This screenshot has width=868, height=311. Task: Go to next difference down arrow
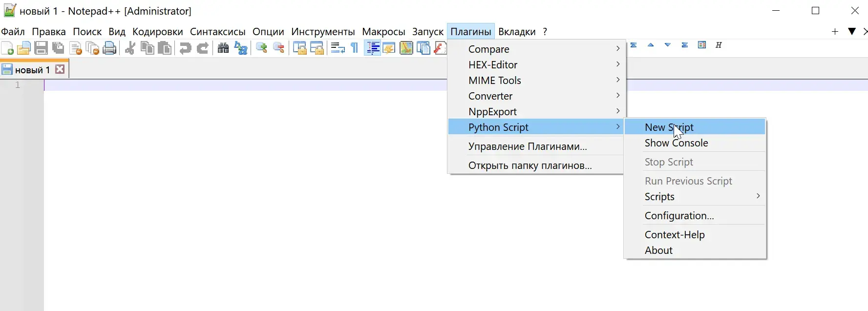click(668, 45)
